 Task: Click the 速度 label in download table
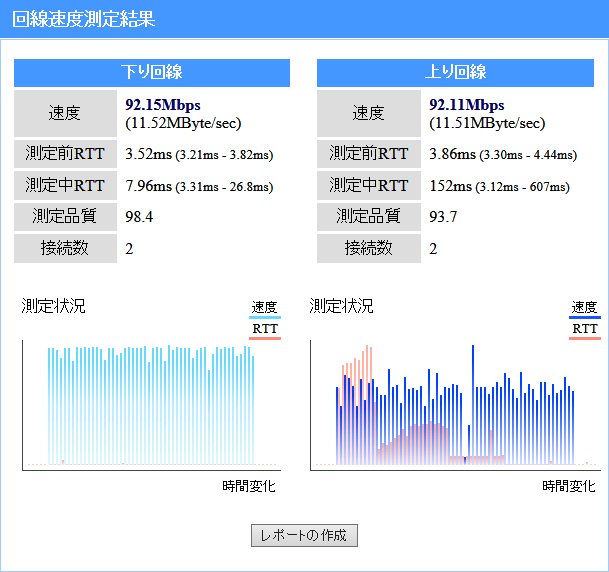click(65, 113)
